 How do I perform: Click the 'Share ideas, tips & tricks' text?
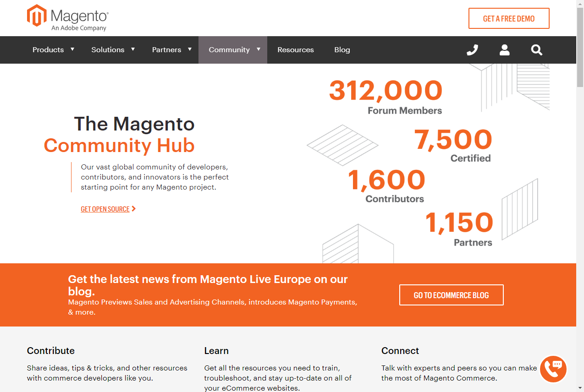point(107,373)
